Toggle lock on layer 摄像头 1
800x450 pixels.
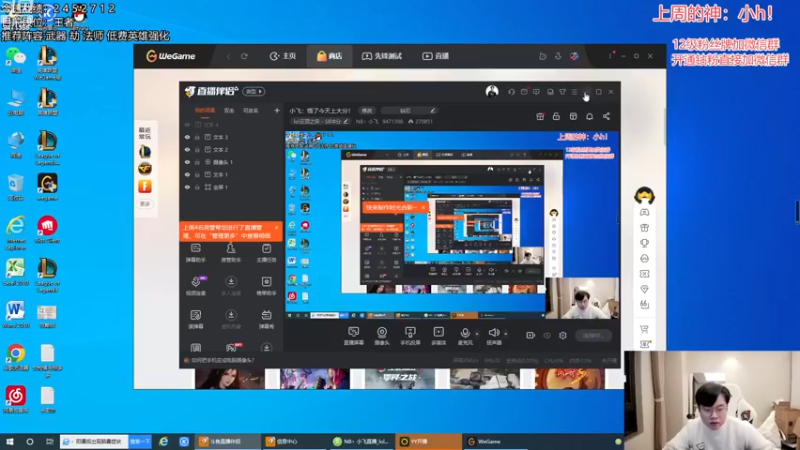[197, 162]
